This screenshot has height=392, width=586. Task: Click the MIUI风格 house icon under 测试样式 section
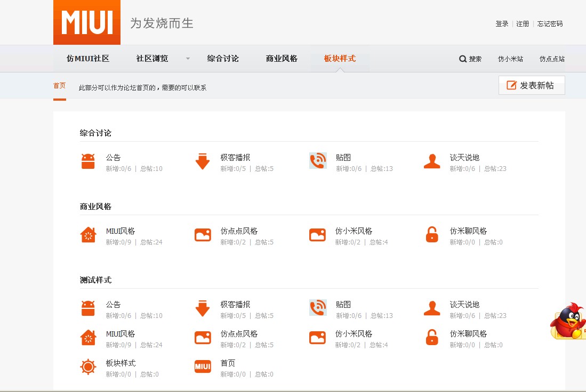click(88, 338)
